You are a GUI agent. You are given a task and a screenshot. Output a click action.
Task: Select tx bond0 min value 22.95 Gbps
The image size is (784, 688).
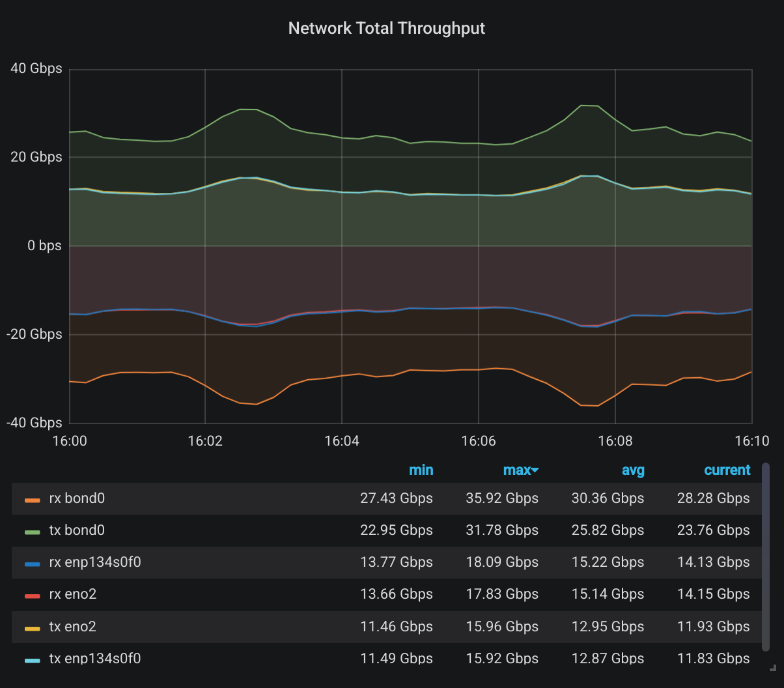pos(397,530)
